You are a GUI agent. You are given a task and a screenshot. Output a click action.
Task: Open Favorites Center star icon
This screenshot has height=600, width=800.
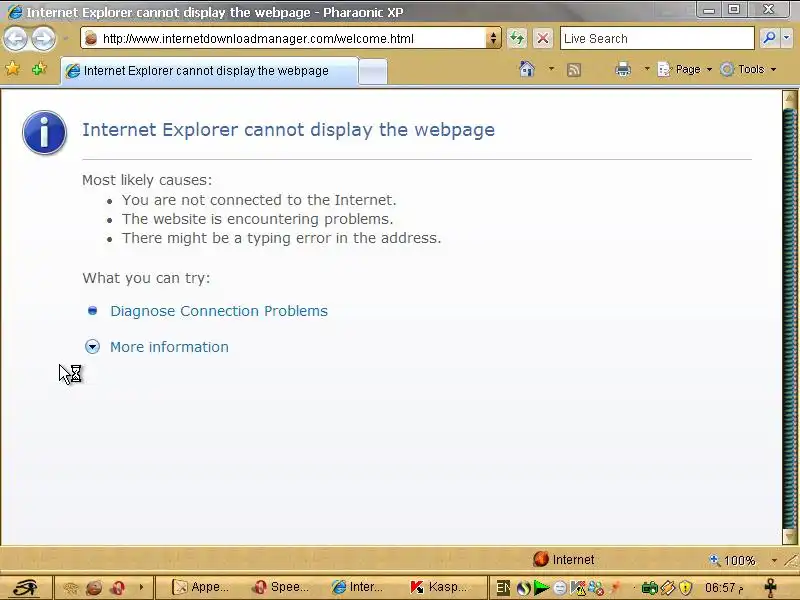[x=13, y=69]
